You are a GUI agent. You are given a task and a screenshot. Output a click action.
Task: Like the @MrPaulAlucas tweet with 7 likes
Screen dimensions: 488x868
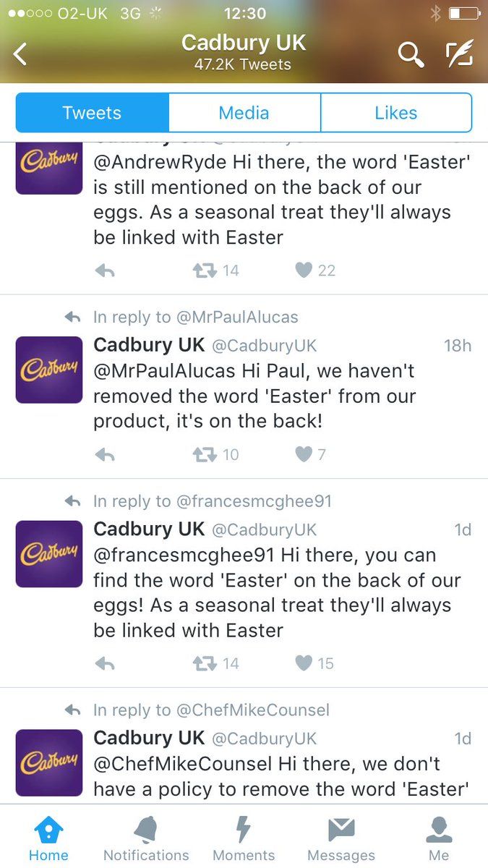pyautogui.click(x=304, y=455)
